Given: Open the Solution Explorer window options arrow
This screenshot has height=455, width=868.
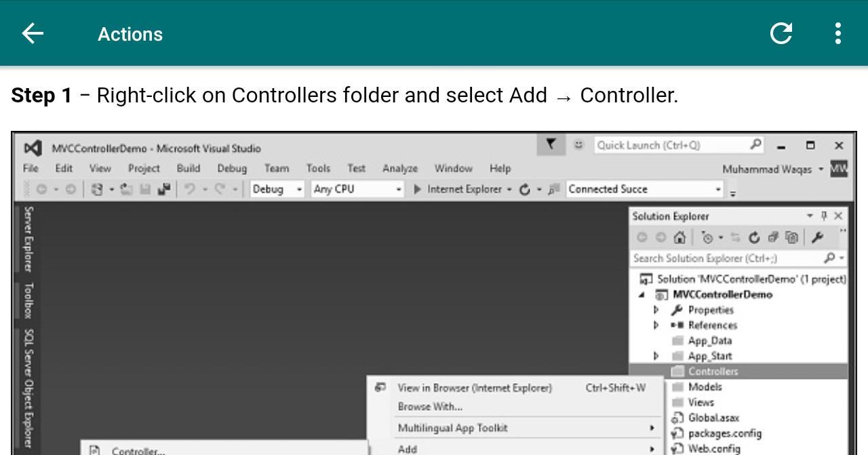Looking at the screenshot, I should (810, 216).
